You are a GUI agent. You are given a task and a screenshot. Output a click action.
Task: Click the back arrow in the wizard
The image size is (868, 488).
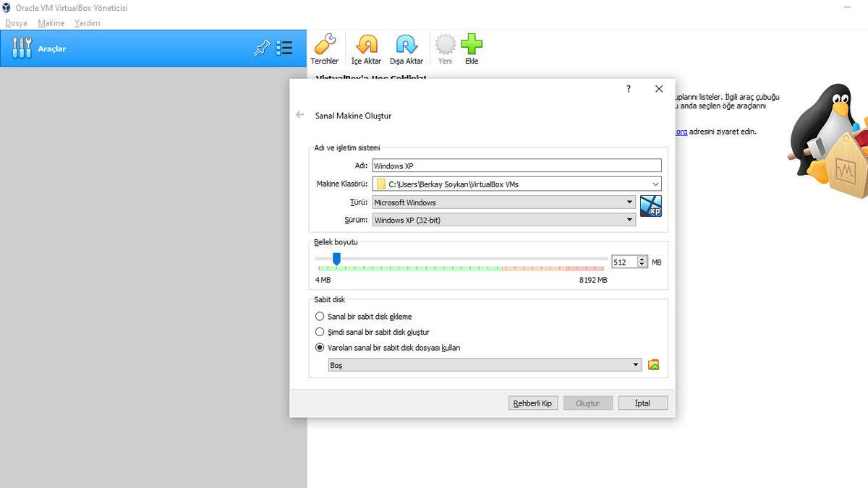tap(300, 114)
